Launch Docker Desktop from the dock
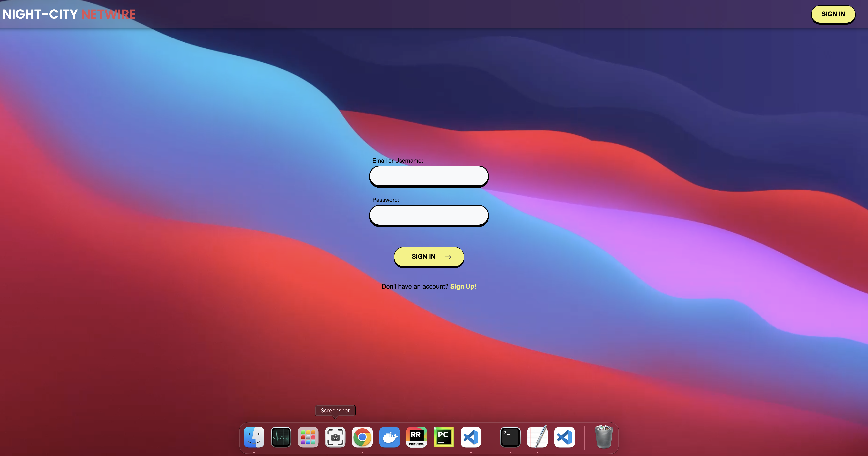The image size is (868, 456). (x=390, y=437)
